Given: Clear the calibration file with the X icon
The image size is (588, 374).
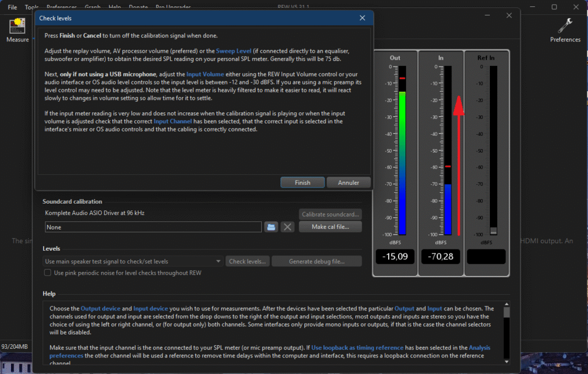Looking at the screenshot, I should point(288,227).
